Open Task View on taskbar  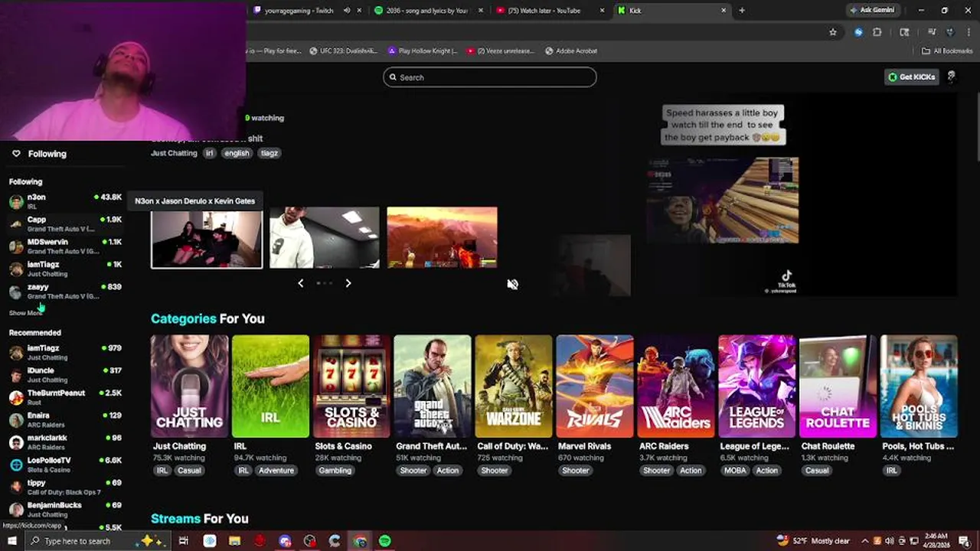(x=184, y=541)
